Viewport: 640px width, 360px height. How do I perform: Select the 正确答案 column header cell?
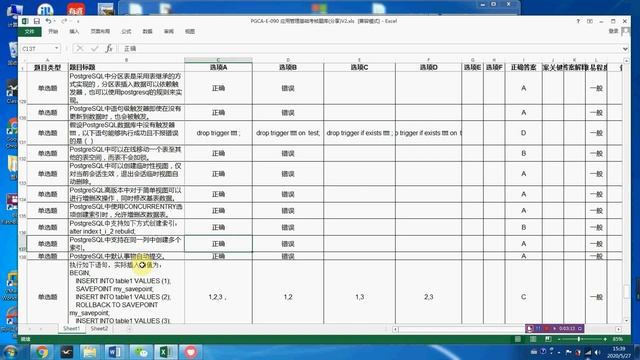pos(523,67)
